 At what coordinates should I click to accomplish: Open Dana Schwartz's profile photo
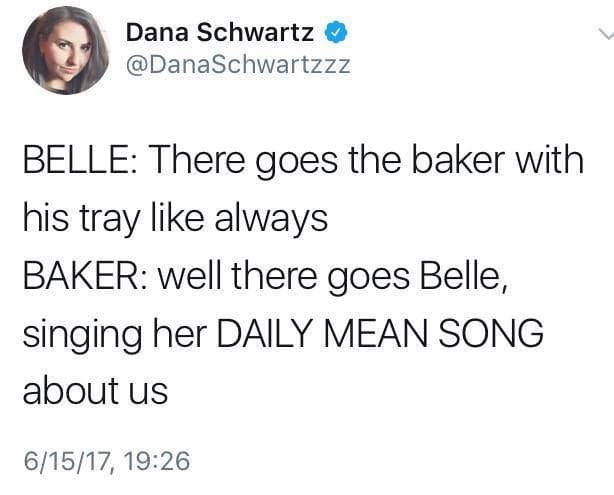(64, 50)
